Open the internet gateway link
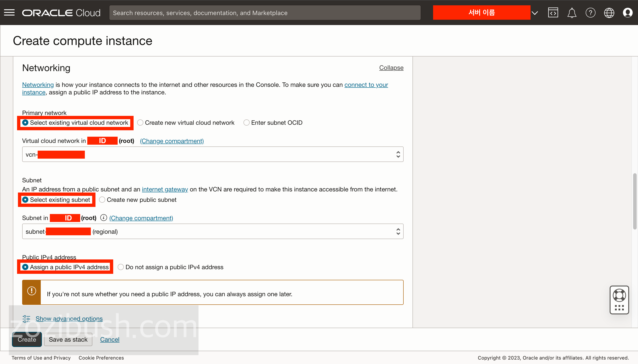The width and height of the screenshot is (638, 364). click(x=165, y=189)
